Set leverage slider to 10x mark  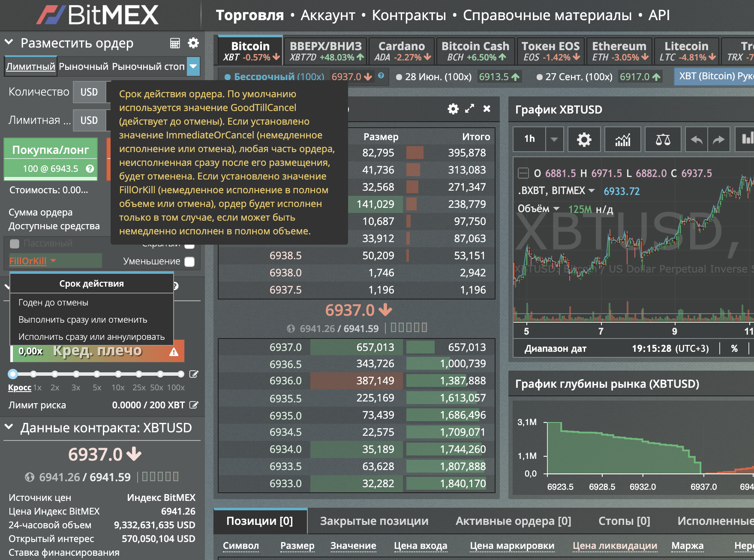tap(118, 374)
